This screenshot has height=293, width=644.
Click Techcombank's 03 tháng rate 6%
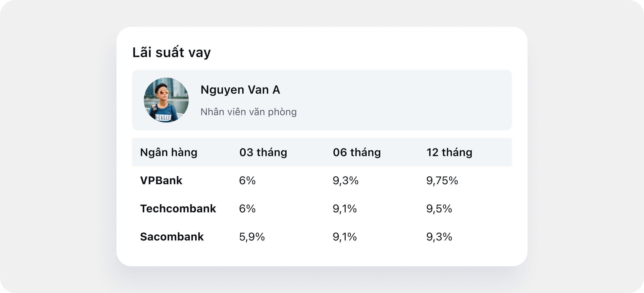[x=247, y=209]
